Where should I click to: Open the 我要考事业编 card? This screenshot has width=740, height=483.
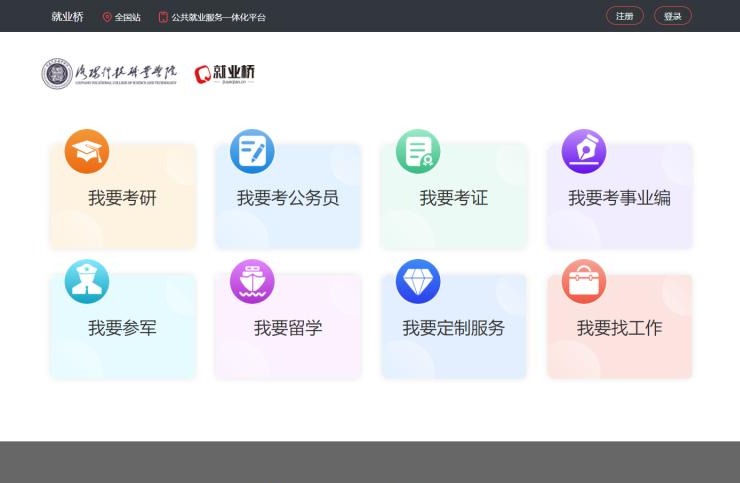coord(619,199)
